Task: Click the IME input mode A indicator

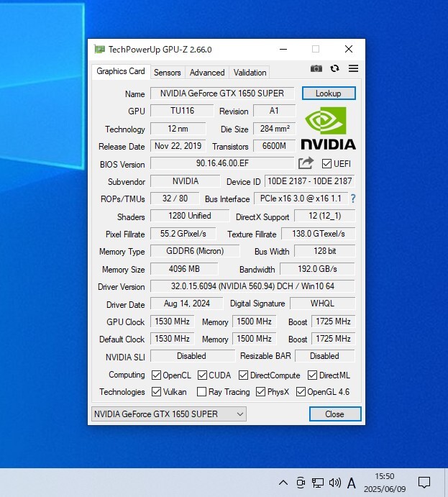Action: [352, 483]
